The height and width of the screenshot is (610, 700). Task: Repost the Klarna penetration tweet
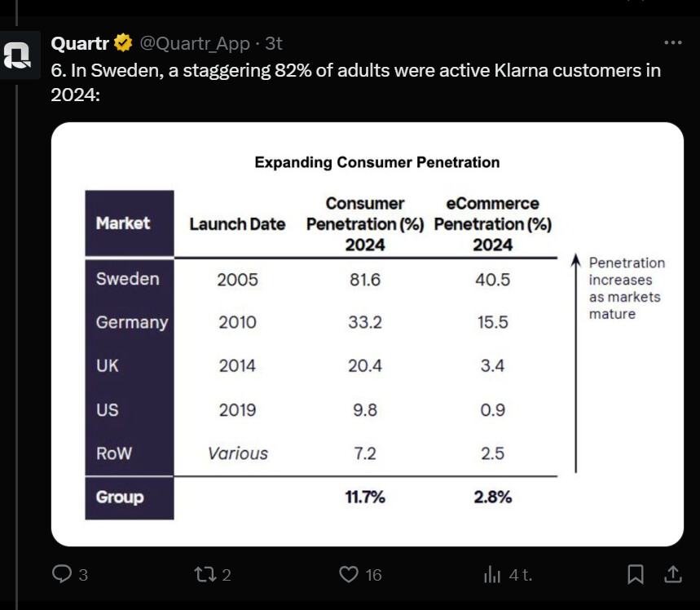point(206,575)
